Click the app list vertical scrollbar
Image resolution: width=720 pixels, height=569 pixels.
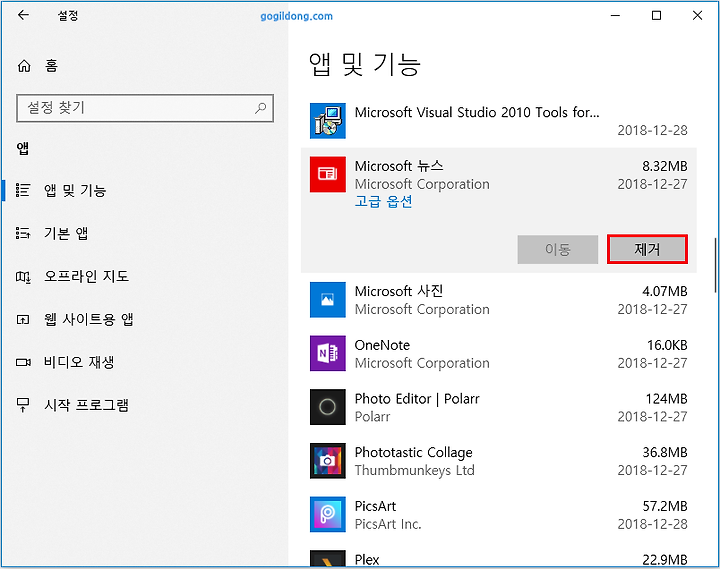coord(715,265)
